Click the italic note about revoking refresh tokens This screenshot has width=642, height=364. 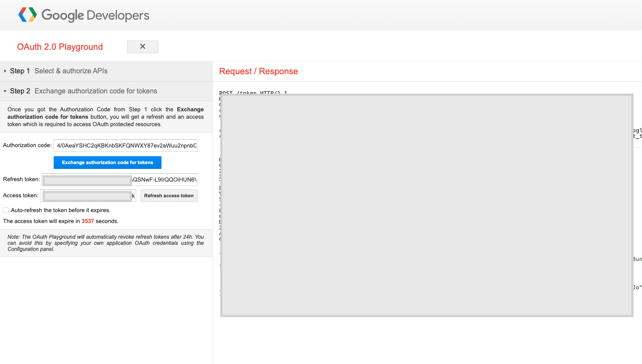(x=106, y=243)
